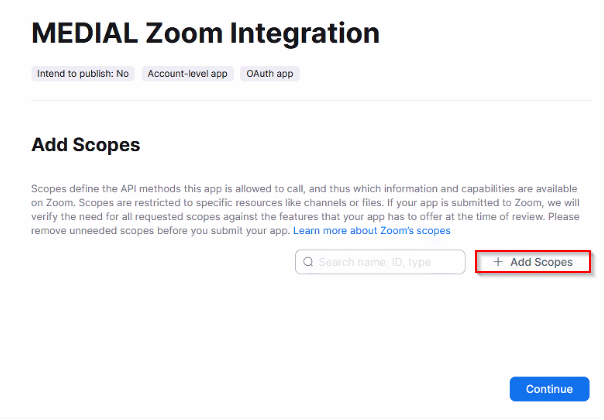
Task: Click the word MEDIAL in the title
Action: (85, 33)
